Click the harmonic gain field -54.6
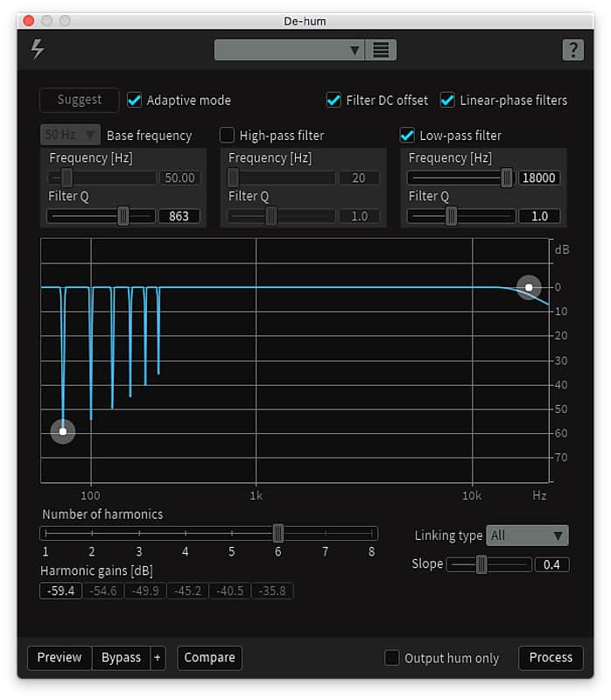 pos(103,591)
